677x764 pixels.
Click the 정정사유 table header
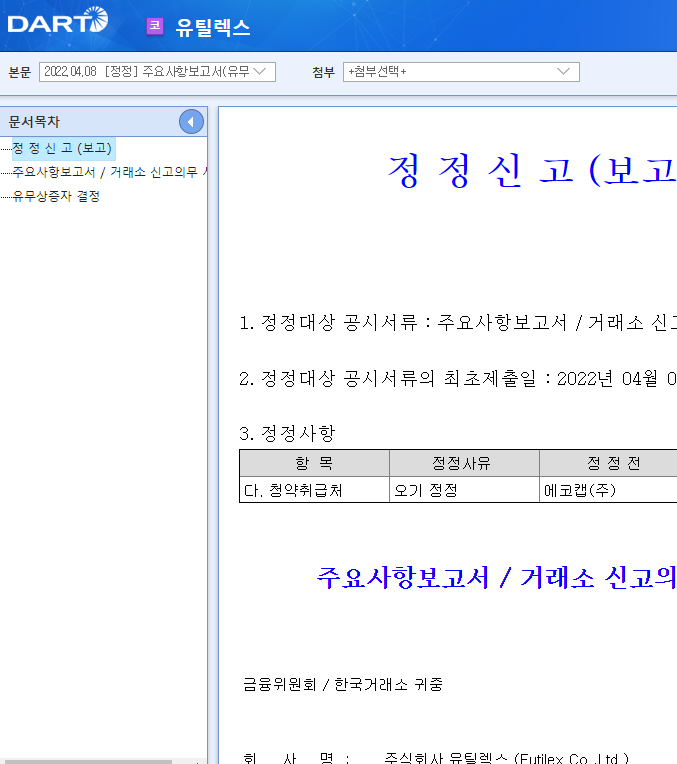pos(462,463)
